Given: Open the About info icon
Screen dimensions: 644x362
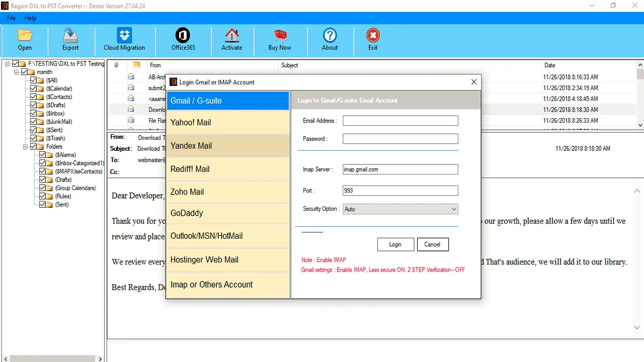Looking at the screenshot, I should click(x=330, y=36).
